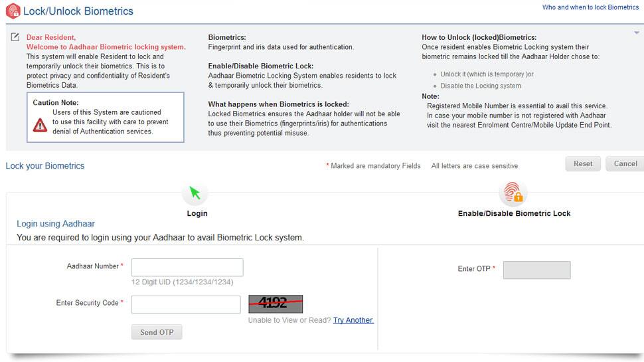Open 'Who and when to lock Biometrics' link
This screenshot has height=362, width=644.
(590, 7)
